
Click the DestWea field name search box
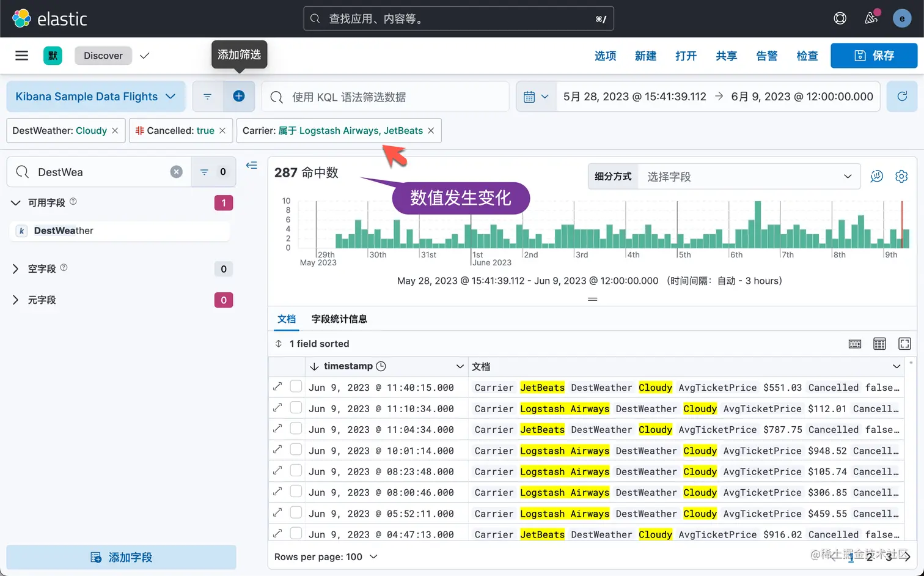[99, 172]
